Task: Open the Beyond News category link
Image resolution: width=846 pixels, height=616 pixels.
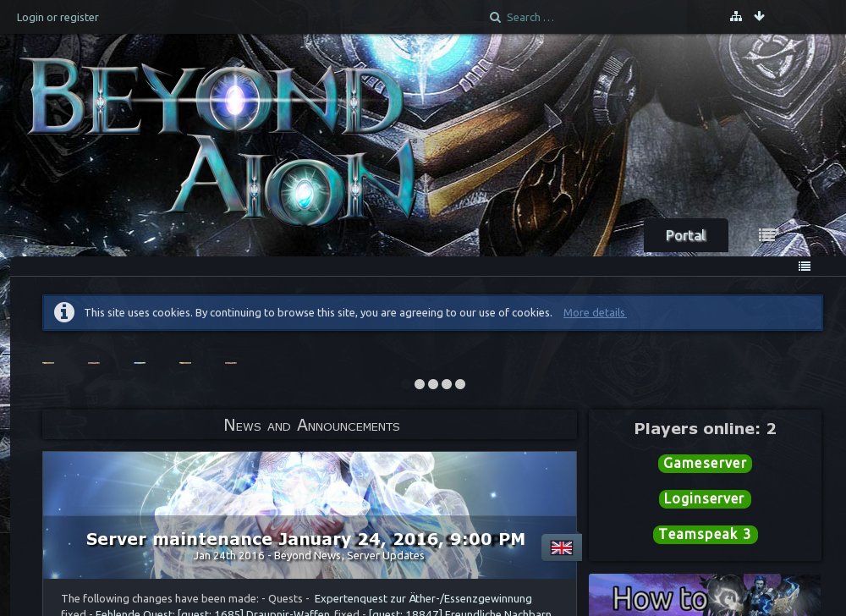Action: (x=307, y=556)
